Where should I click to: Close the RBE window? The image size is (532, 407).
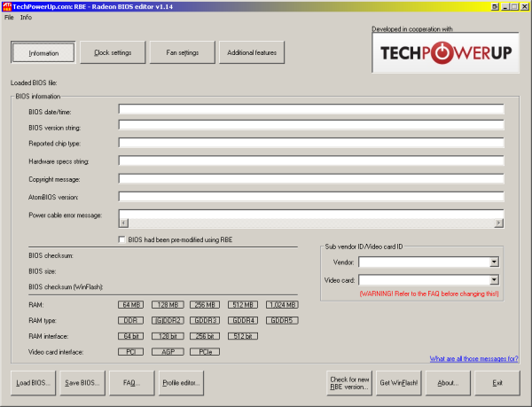pyautogui.click(x=525, y=6)
